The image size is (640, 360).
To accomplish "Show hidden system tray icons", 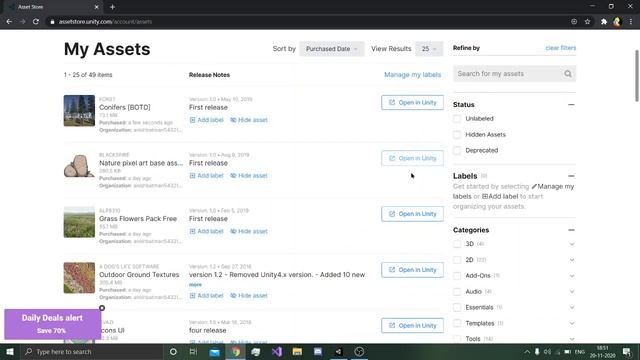I will [x=527, y=351].
